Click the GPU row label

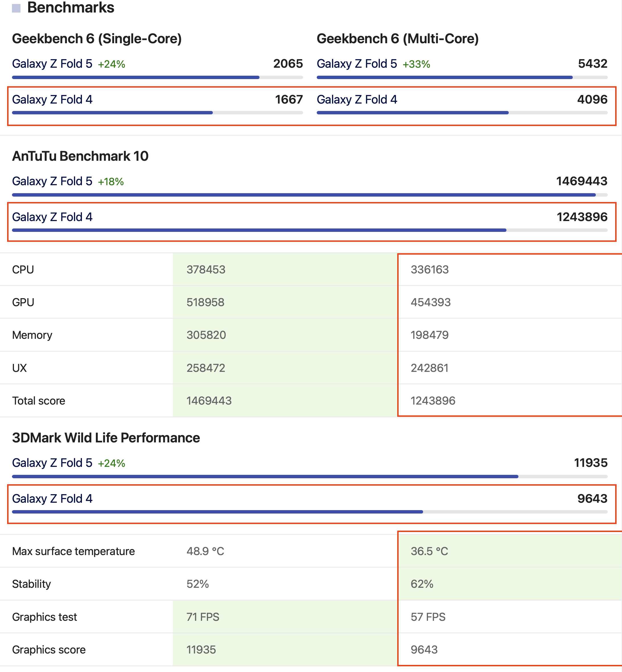click(23, 302)
